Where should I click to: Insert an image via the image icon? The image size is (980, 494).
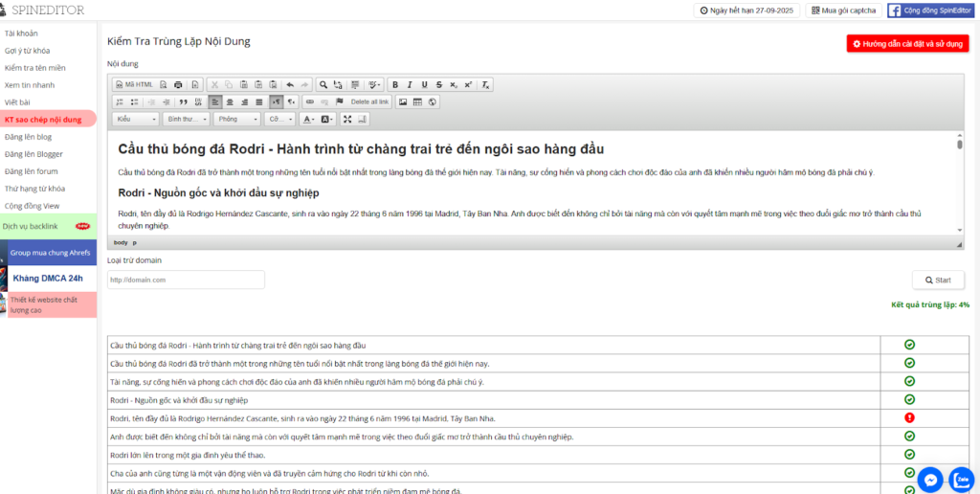403,101
